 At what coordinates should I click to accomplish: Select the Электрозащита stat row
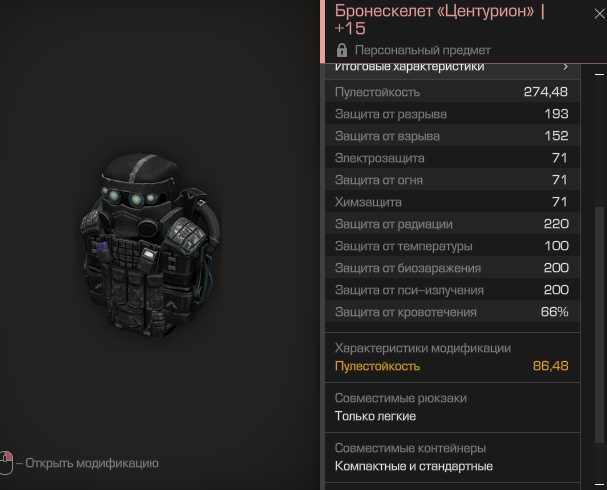pos(452,158)
